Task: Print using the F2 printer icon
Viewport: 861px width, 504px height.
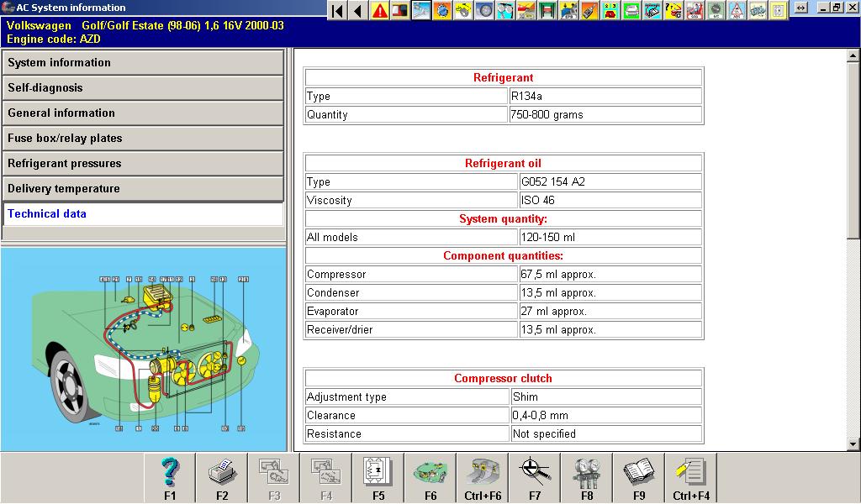Action: 222,478
